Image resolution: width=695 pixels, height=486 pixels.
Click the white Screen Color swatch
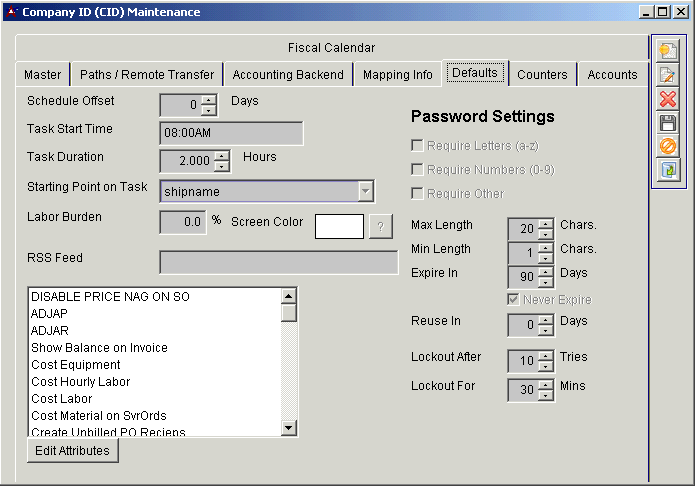339,226
